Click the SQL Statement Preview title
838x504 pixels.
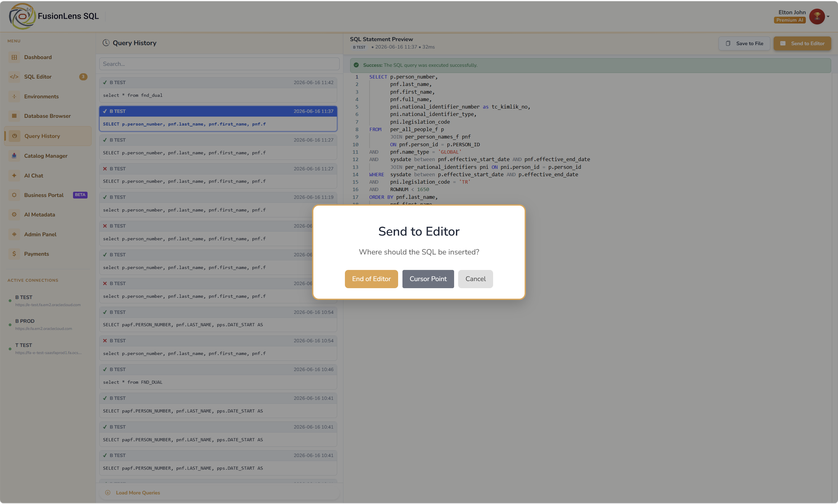click(381, 39)
